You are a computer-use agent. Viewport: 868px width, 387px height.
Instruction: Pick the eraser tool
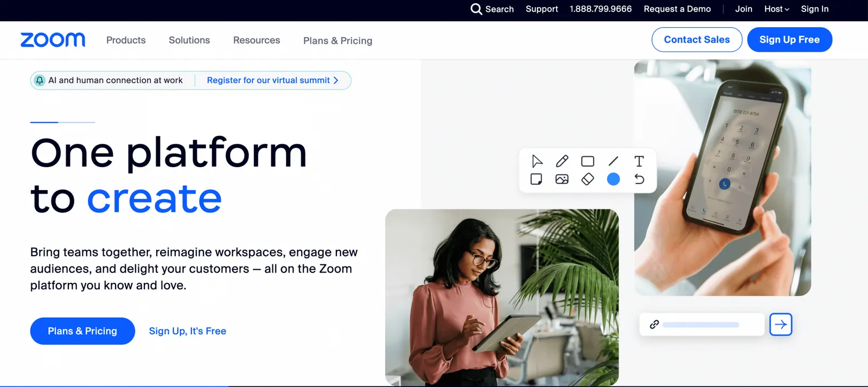pos(588,179)
